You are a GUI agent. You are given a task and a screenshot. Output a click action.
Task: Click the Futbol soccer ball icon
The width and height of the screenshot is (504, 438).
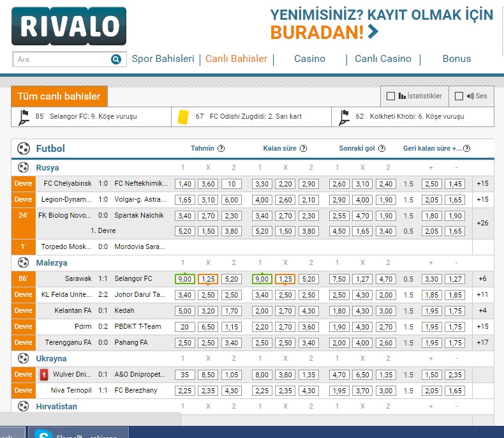pyautogui.click(x=24, y=149)
